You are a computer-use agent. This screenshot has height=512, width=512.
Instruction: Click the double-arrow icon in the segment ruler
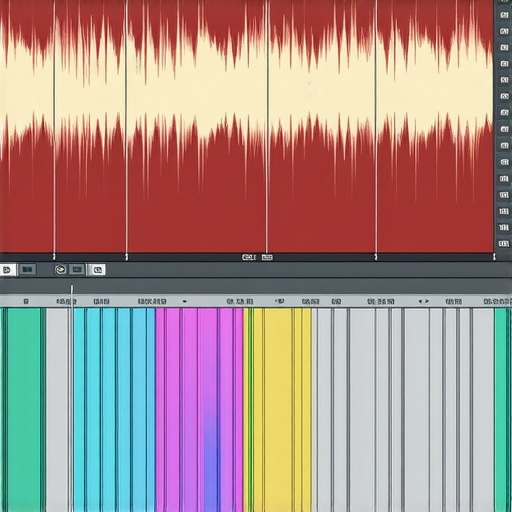[x=424, y=301]
